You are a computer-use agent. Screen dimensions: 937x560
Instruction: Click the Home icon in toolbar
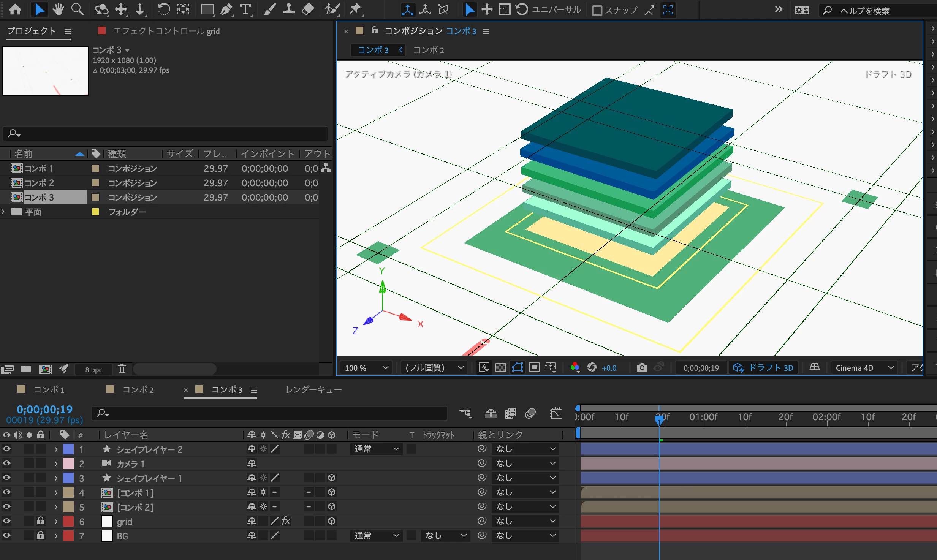pyautogui.click(x=15, y=9)
